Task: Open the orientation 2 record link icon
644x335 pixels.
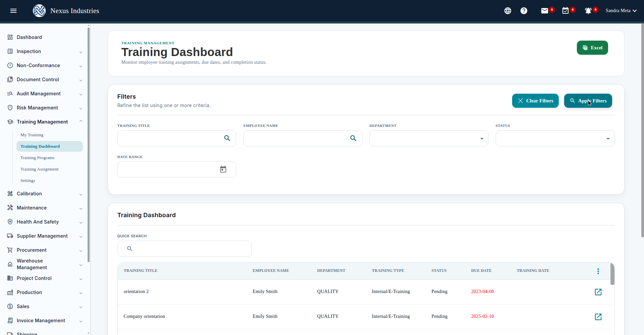Action: (x=598, y=292)
